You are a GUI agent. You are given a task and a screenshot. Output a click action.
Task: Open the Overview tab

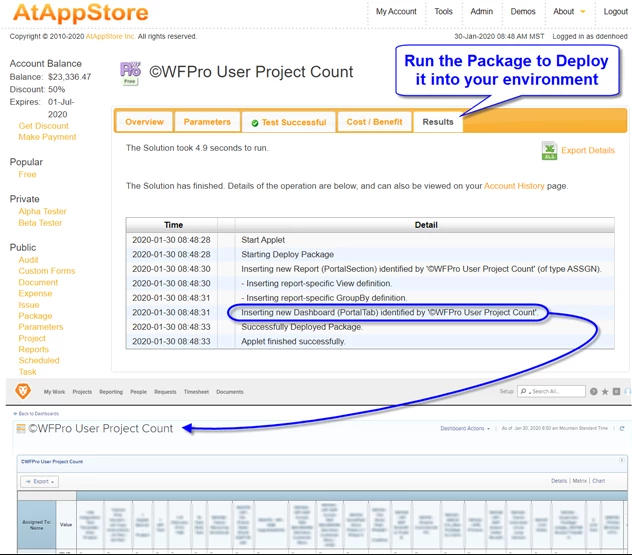pos(144,122)
